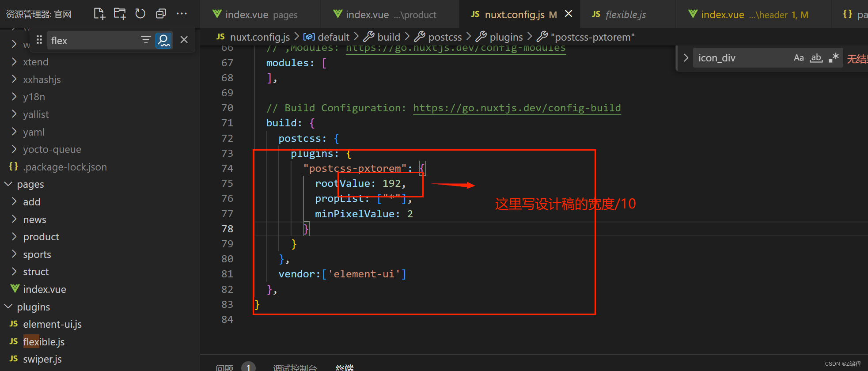Open index.vue header tab

point(754,15)
